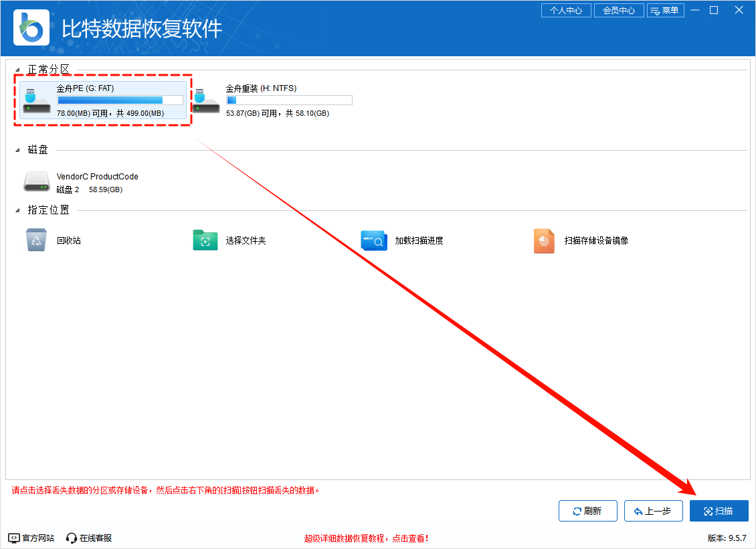Screen dimensions: 756x549
Task: Click the G drive capacity usage bar
Action: (x=119, y=100)
